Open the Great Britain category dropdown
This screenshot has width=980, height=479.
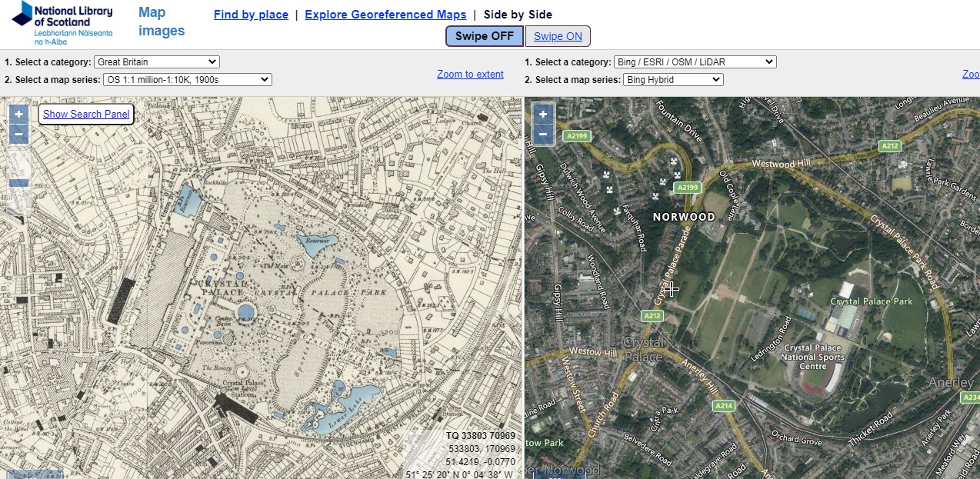pos(157,62)
